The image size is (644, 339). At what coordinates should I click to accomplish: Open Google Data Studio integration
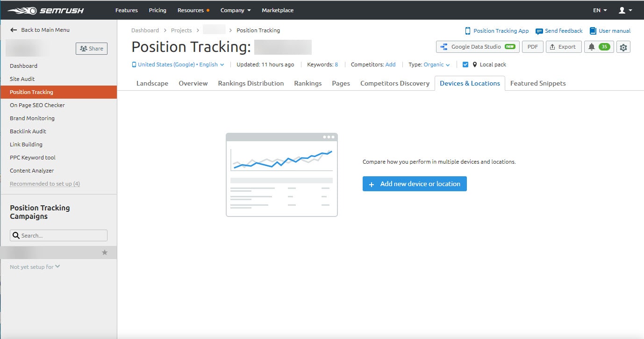click(x=477, y=47)
